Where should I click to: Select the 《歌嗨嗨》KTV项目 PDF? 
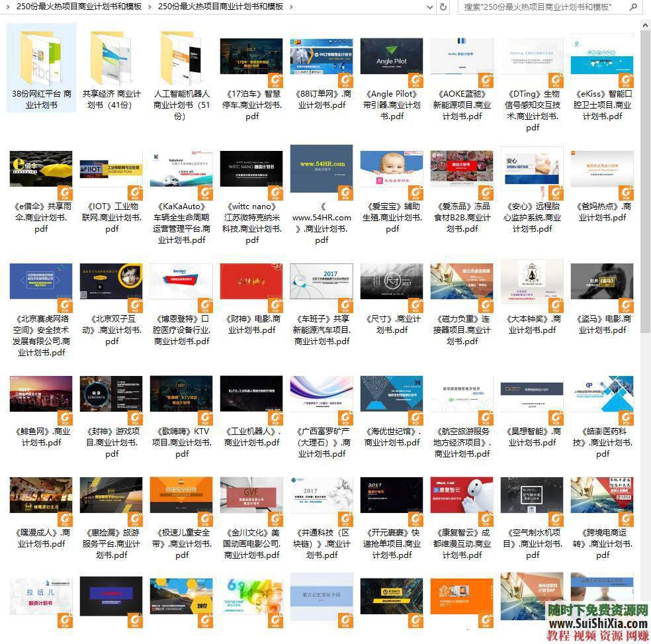click(x=182, y=417)
